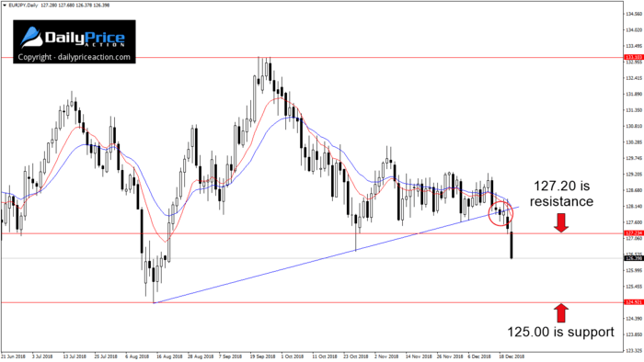Click the 6 Aug 2018 date label
This screenshot has width=644, height=362.
coord(137,356)
